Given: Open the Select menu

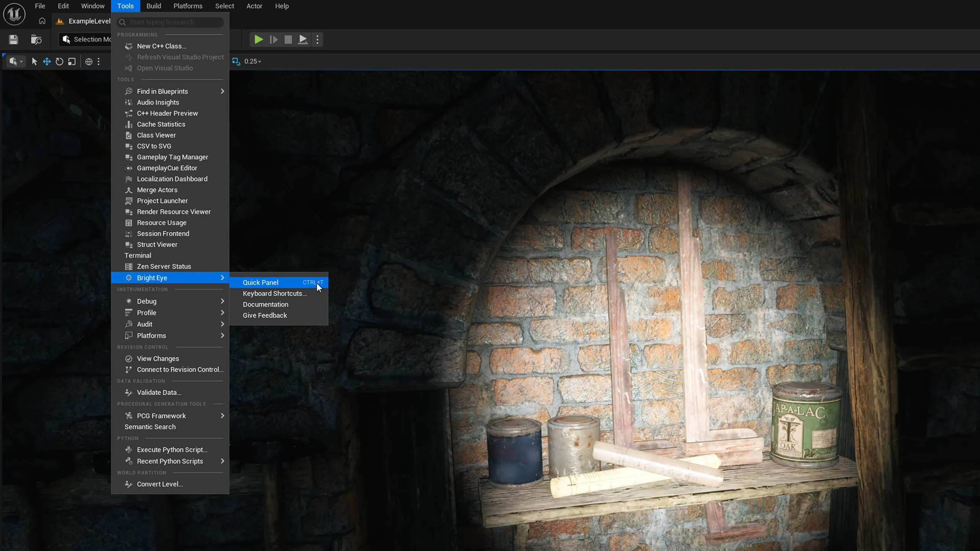Looking at the screenshot, I should (x=224, y=6).
